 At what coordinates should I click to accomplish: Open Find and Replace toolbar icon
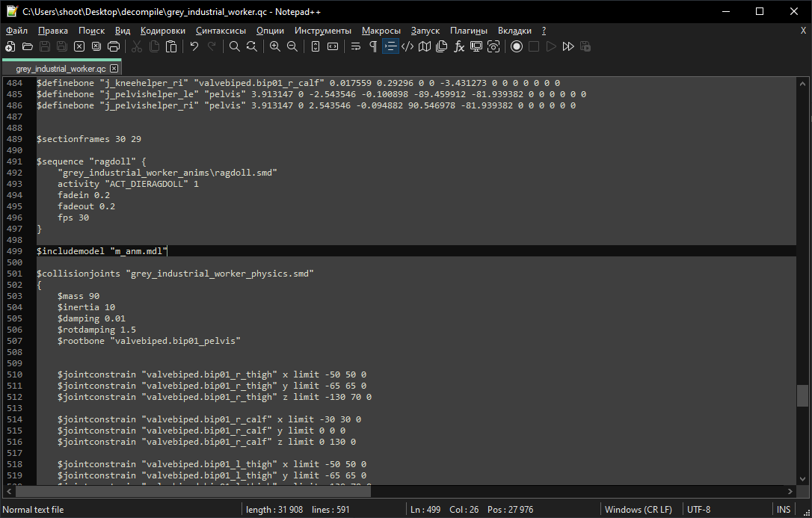point(252,46)
